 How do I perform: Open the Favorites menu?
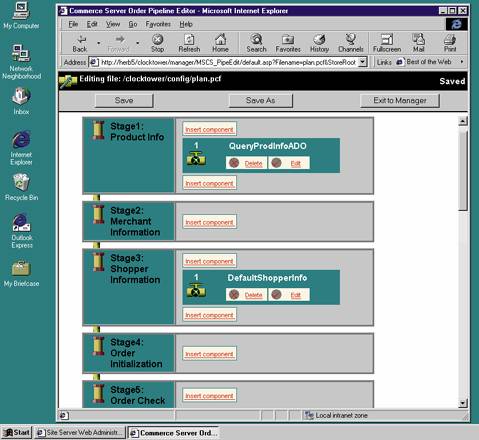(x=158, y=24)
